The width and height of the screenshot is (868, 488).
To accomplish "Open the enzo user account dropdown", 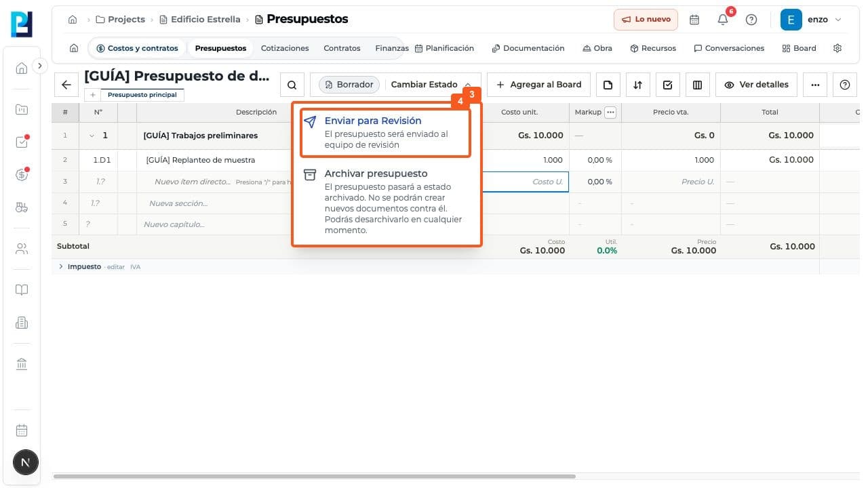I will [x=811, y=20].
